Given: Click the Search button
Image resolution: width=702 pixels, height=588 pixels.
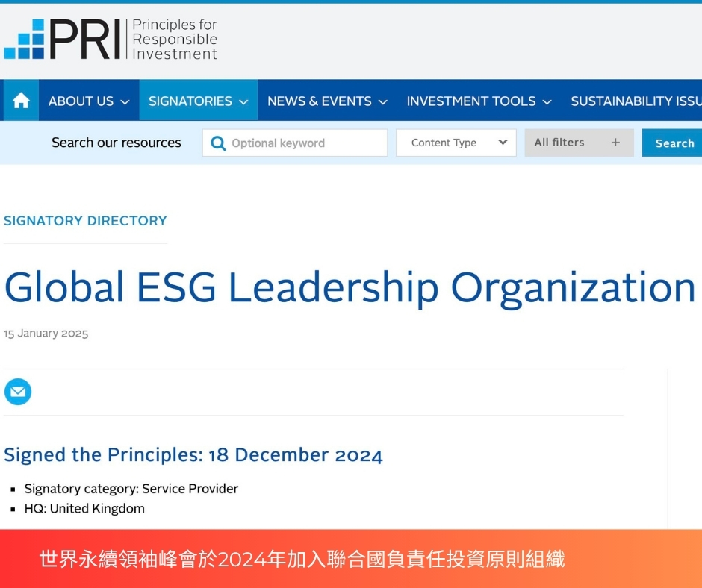Looking at the screenshot, I should click(672, 143).
